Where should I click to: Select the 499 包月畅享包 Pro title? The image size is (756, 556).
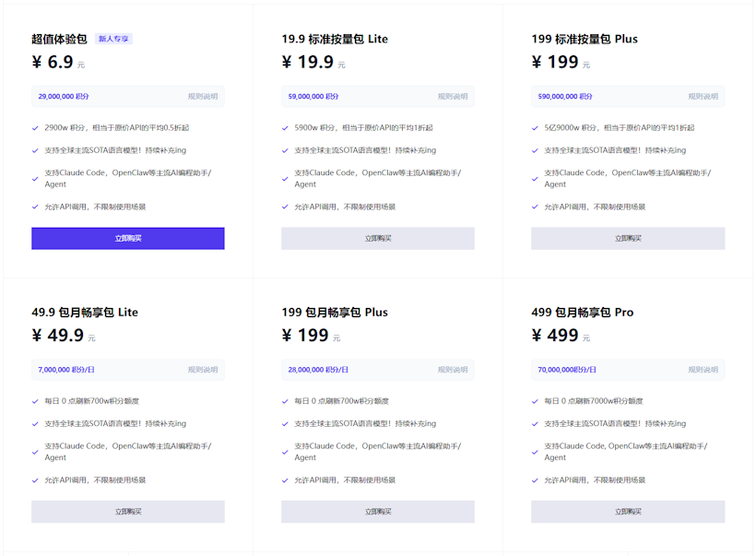pyautogui.click(x=583, y=313)
